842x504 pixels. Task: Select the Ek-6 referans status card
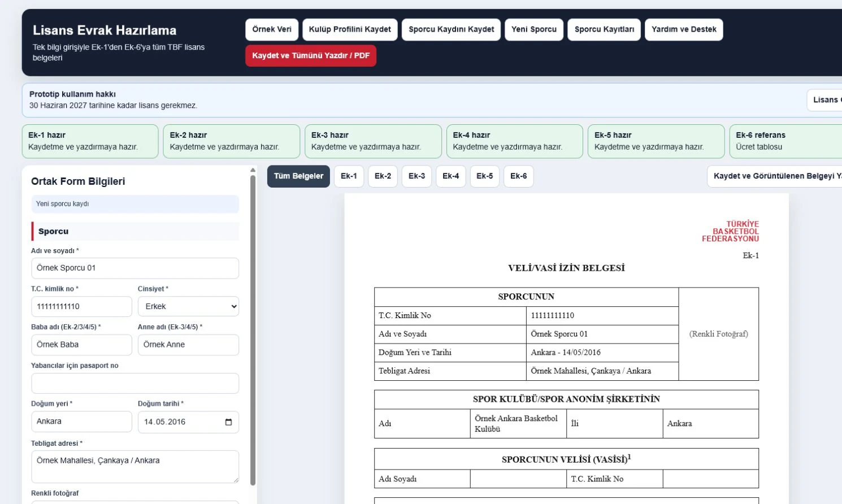pyautogui.click(x=785, y=141)
